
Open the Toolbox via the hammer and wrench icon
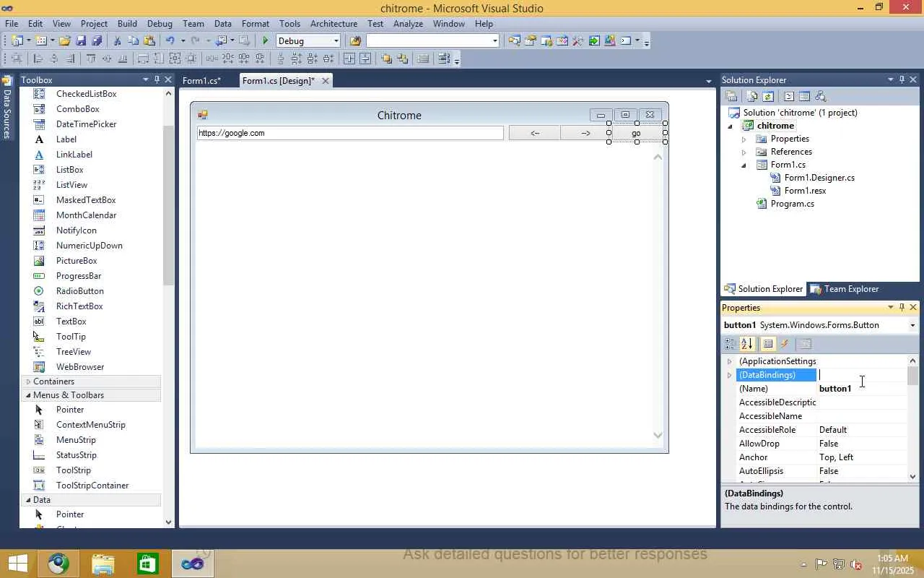tap(577, 41)
